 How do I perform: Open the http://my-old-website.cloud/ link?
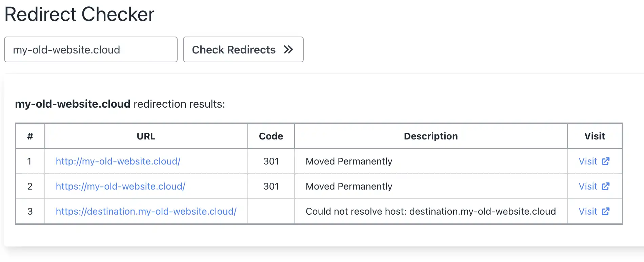point(118,161)
